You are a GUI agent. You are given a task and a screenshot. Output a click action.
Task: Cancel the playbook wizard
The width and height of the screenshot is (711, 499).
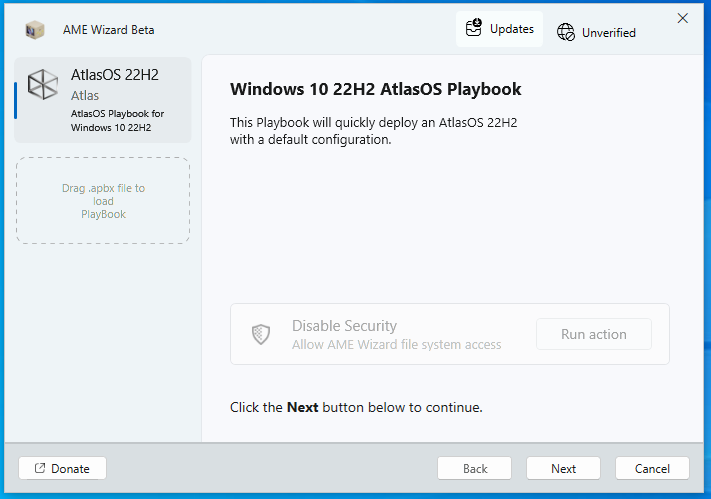[x=652, y=468]
